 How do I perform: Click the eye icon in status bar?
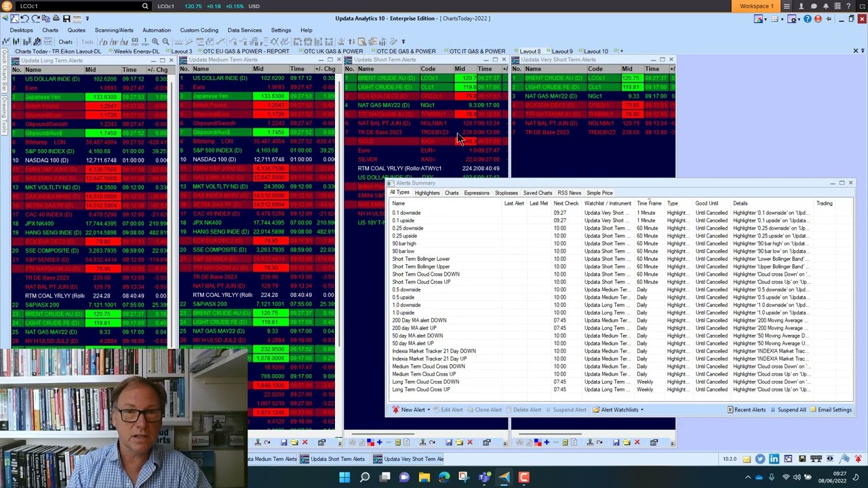click(830, 459)
